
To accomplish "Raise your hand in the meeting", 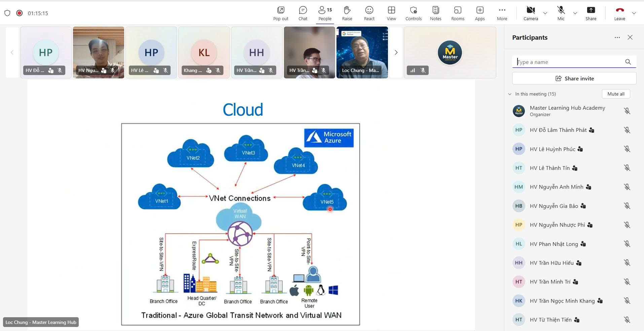I will click(x=347, y=13).
